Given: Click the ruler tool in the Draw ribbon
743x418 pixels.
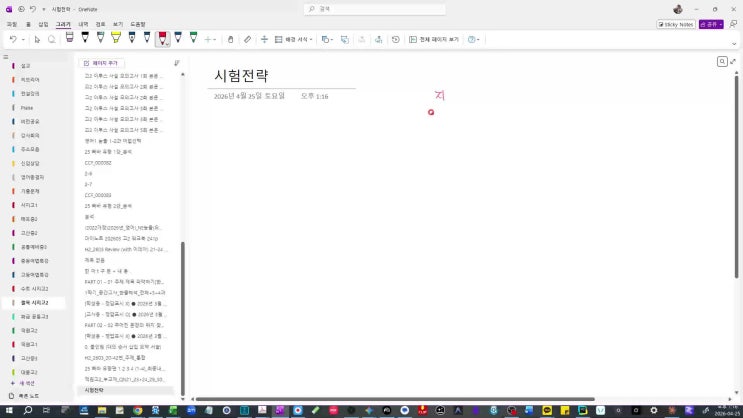Looking at the screenshot, I should pyautogui.click(x=247, y=39).
